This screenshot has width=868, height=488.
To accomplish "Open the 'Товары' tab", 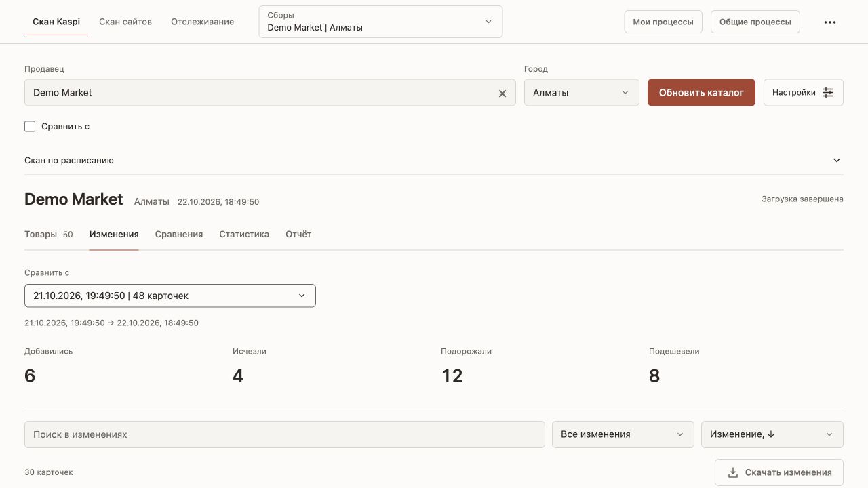I will 49,235.
